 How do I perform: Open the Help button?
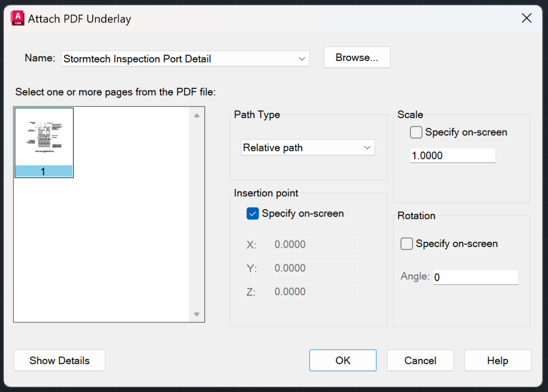click(497, 360)
